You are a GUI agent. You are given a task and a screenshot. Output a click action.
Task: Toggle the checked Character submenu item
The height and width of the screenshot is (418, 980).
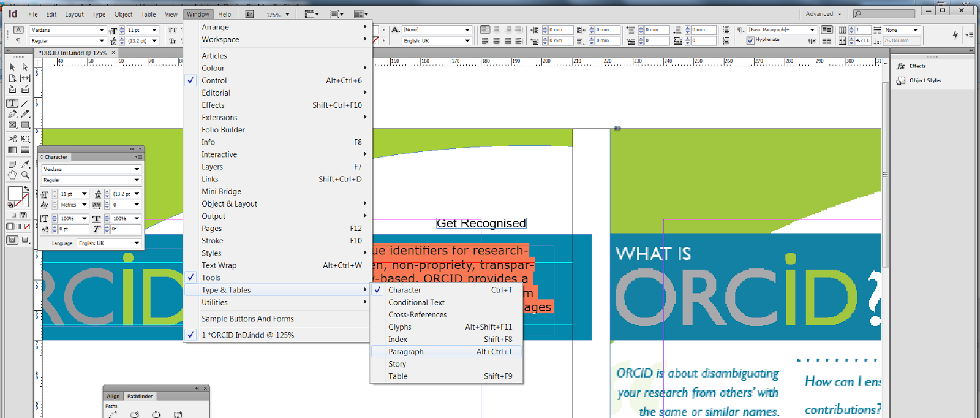click(x=447, y=290)
